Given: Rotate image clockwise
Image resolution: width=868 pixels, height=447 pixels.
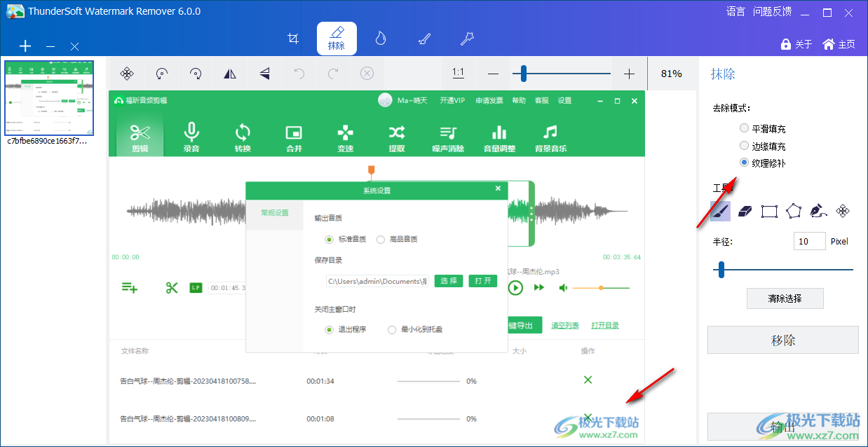Looking at the screenshot, I should coord(196,73).
